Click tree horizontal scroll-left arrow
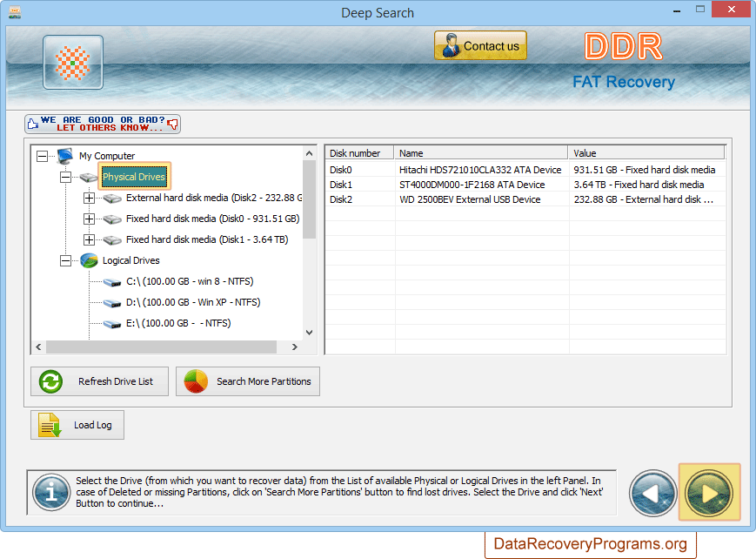 tap(38, 347)
